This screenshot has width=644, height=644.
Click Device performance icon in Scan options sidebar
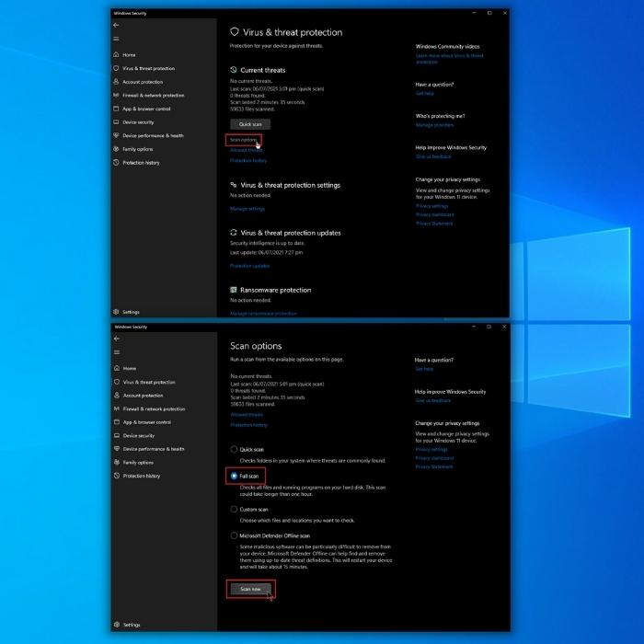(117, 449)
